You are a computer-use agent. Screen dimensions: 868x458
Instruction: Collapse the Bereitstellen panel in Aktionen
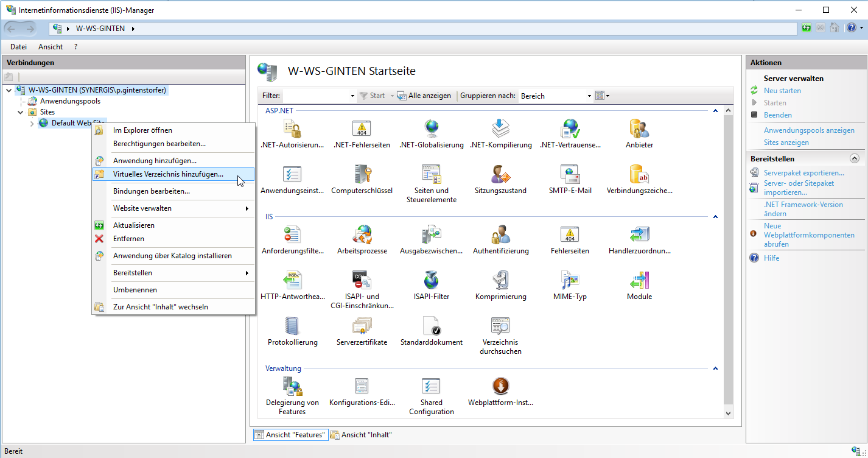tap(854, 158)
